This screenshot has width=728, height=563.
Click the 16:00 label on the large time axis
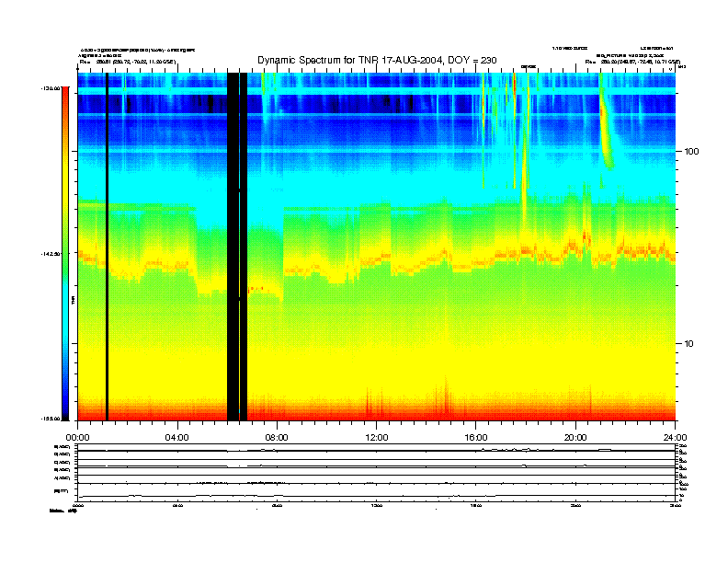pos(476,438)
